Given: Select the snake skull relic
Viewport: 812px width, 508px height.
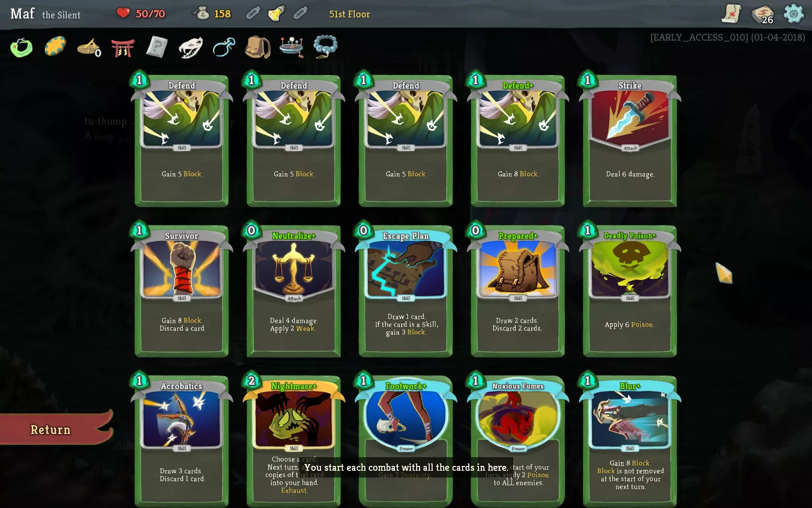Looking at the screenshot, I should (x=190, y=47).
